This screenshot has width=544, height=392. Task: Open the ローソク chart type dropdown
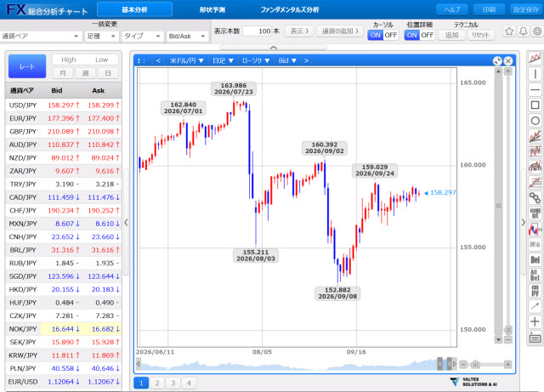point(256,60)
